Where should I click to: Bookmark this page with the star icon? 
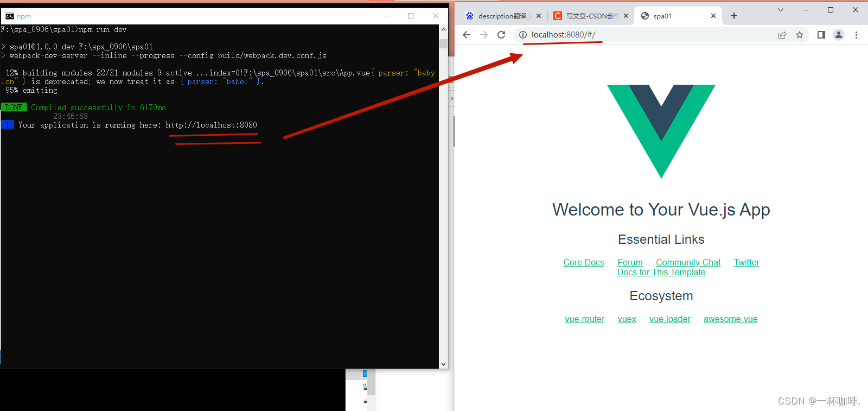pos(800,35)
